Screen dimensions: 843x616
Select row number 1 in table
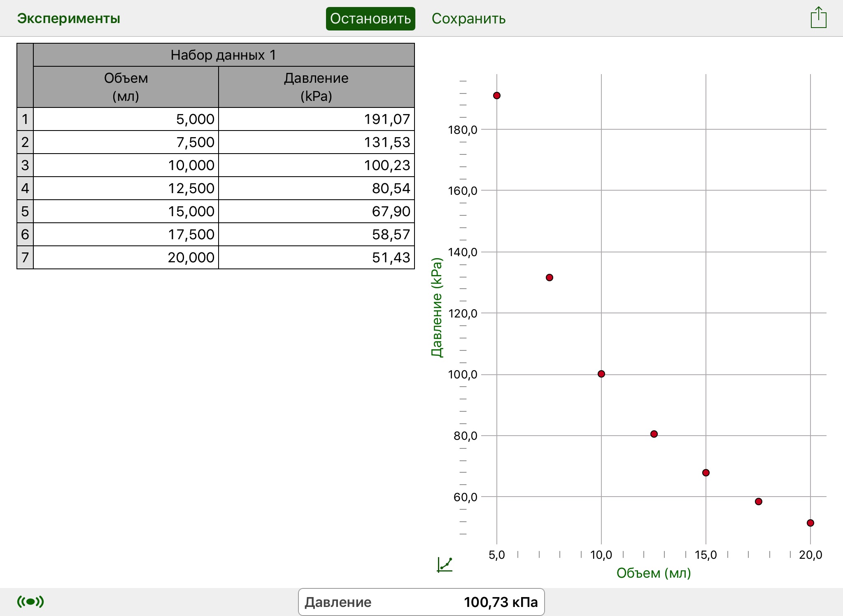pos(25,119)
